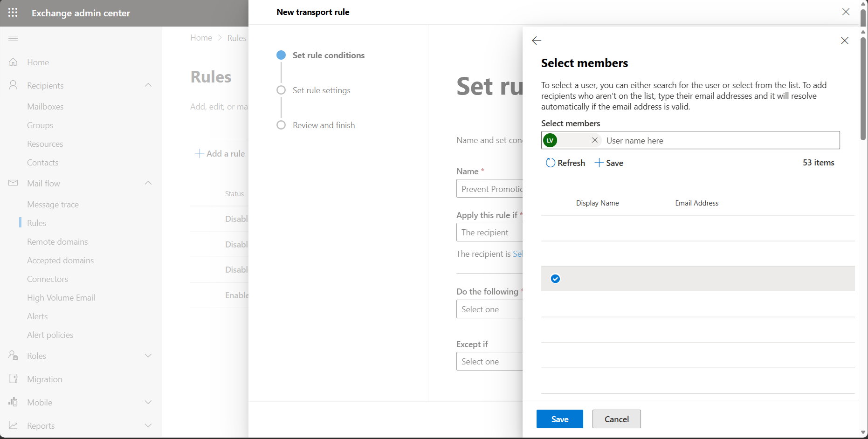The width and height of the screenshot is (868, 439).
Task: Open the Except if dropdown
Action: pyautogui.click(x=489, y=361)
